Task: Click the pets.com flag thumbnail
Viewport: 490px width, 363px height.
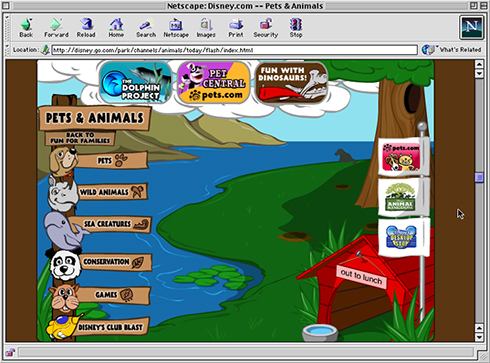Action: [401, 157]
